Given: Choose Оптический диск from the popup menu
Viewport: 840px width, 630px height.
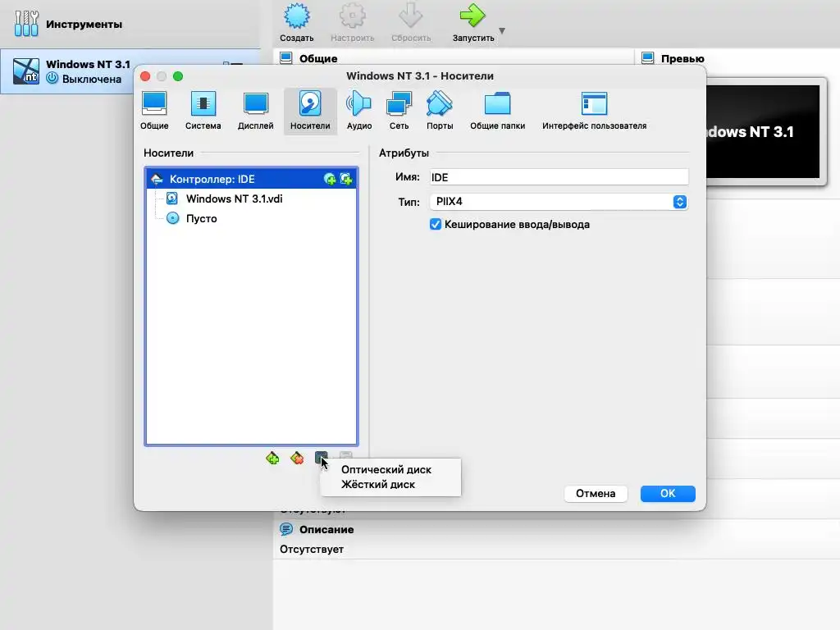Looking at the screenshot, I should [390, 469].
